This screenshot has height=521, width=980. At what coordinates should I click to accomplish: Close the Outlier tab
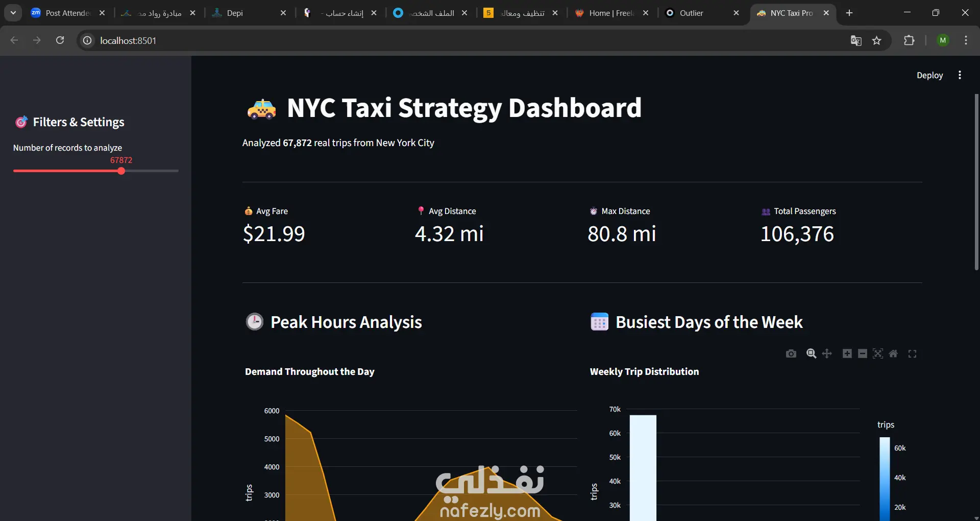[736, 13]
